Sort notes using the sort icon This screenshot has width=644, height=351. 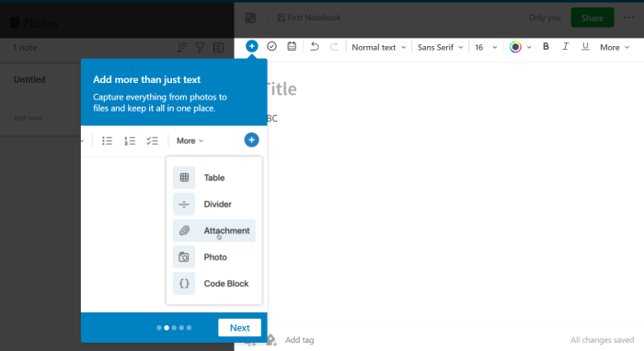pyautogui.click(x=182, y=48)
